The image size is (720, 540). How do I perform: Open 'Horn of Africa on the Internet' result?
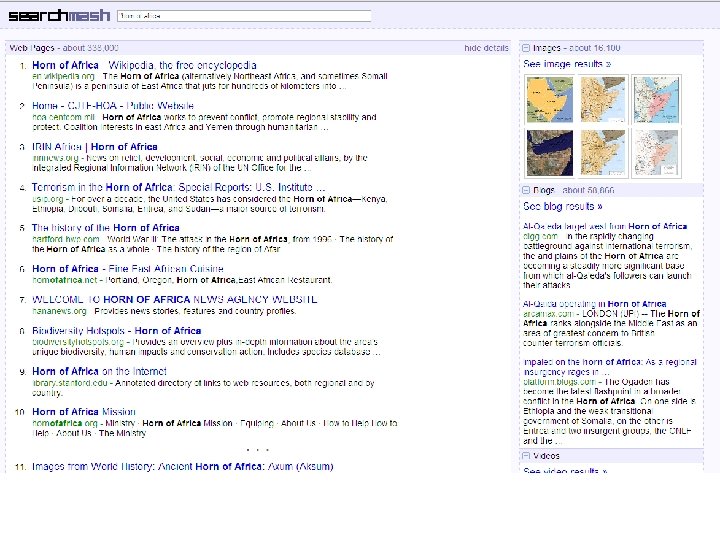[99, 371]
